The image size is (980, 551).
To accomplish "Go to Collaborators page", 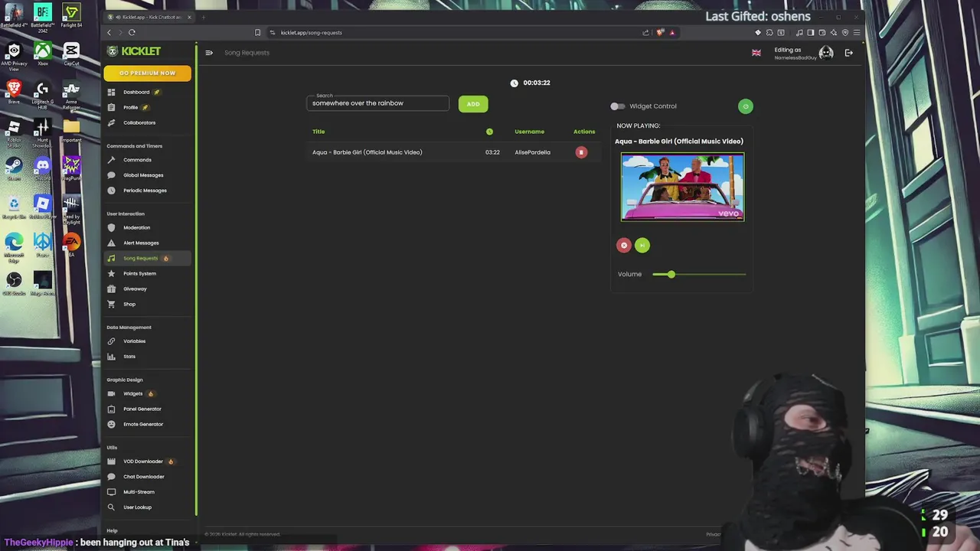I will tap(139, 122).
